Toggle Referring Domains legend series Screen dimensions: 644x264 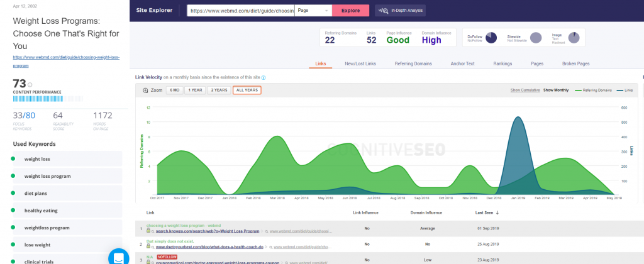592,90
